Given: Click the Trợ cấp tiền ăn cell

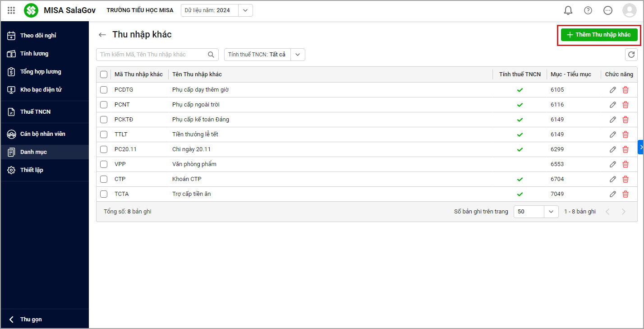Looking at the screenshot, I should pyautogui.click(x=191, y=194).
